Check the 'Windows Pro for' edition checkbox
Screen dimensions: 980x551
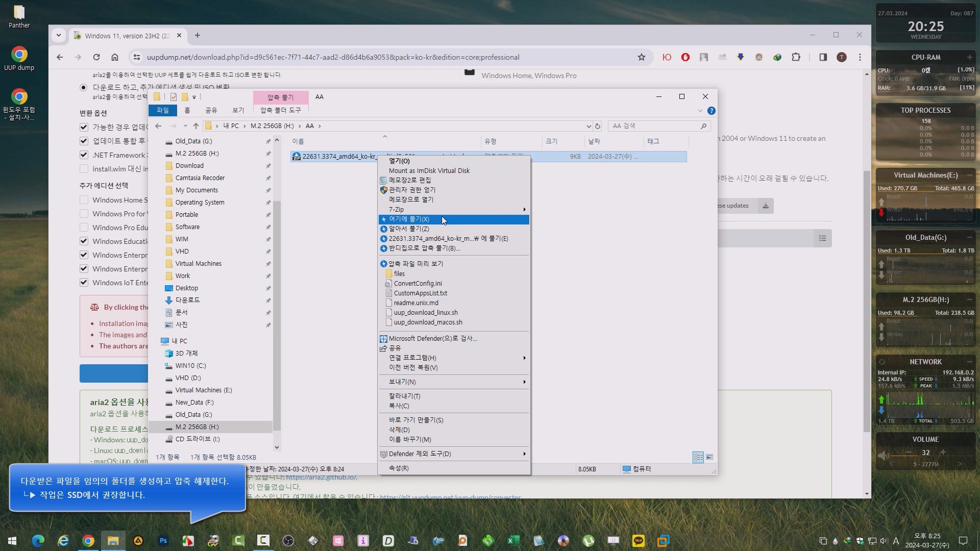84,214
